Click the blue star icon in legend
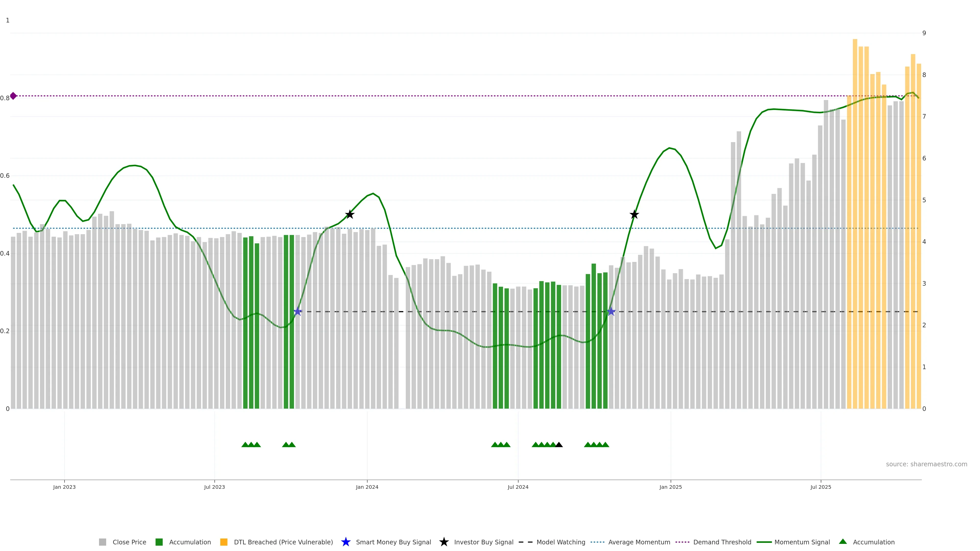 point(346,542)
